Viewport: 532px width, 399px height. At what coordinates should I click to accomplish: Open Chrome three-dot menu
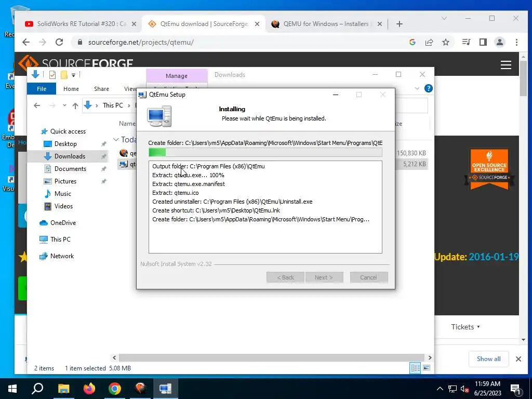(517, 42)
